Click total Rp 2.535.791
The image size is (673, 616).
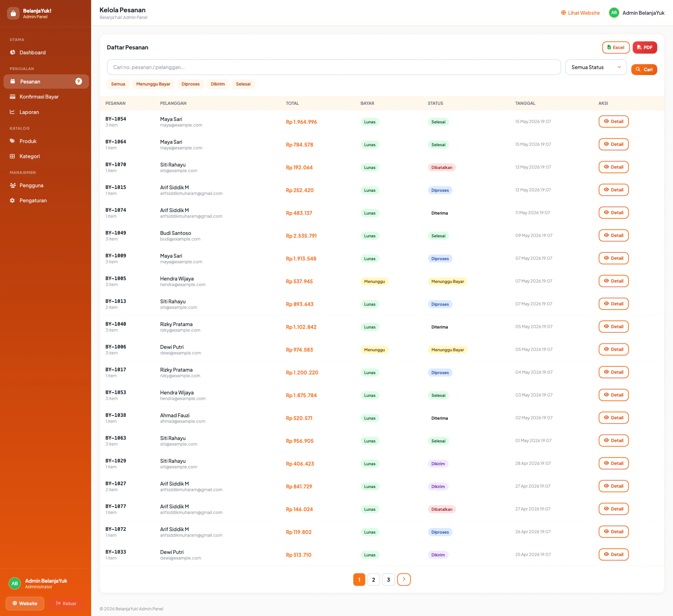301,236
